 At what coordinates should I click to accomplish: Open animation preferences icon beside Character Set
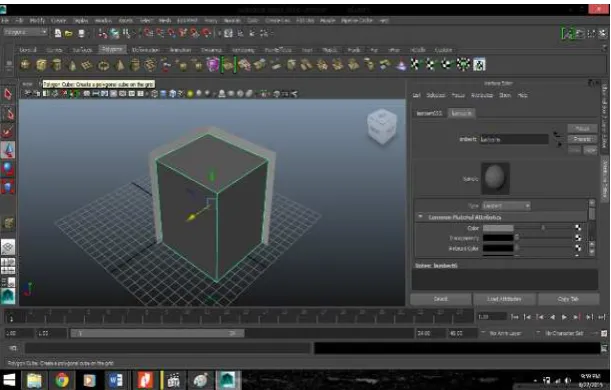point(604,333)
